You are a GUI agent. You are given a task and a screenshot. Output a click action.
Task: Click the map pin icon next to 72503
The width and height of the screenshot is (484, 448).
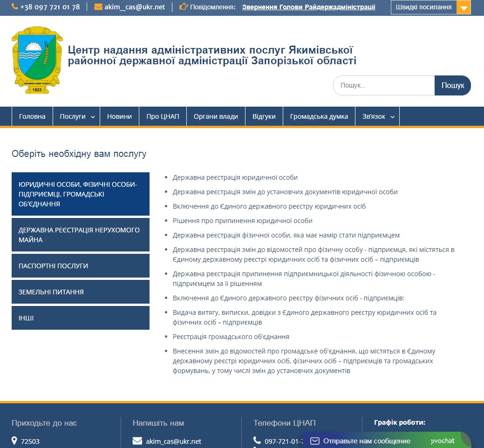click(x=14, y=441)
